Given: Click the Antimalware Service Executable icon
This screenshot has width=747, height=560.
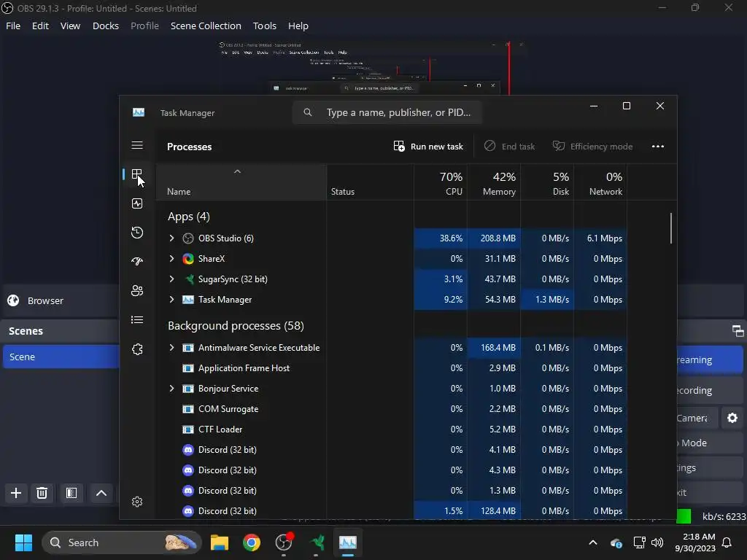Looking at the screenshot, I should 188,348.
